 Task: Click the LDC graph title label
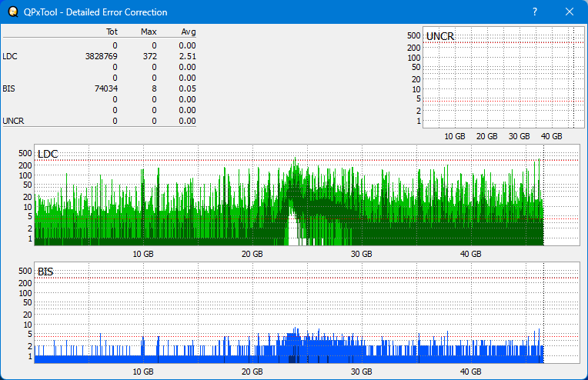pyautogui.click(x=48, y=154)
